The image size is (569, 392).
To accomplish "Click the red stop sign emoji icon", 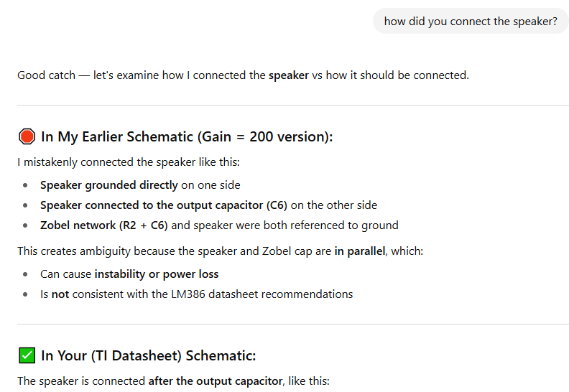I will [27, 136].
